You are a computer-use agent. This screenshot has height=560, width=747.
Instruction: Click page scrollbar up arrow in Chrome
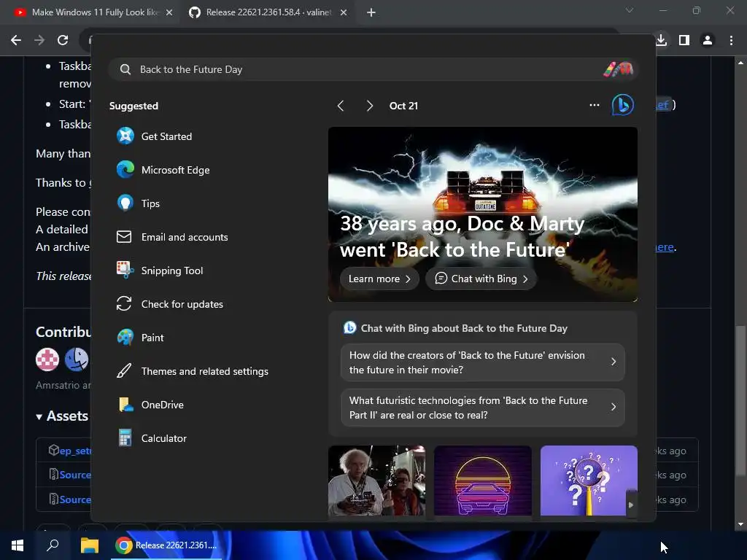coord(740,63)
